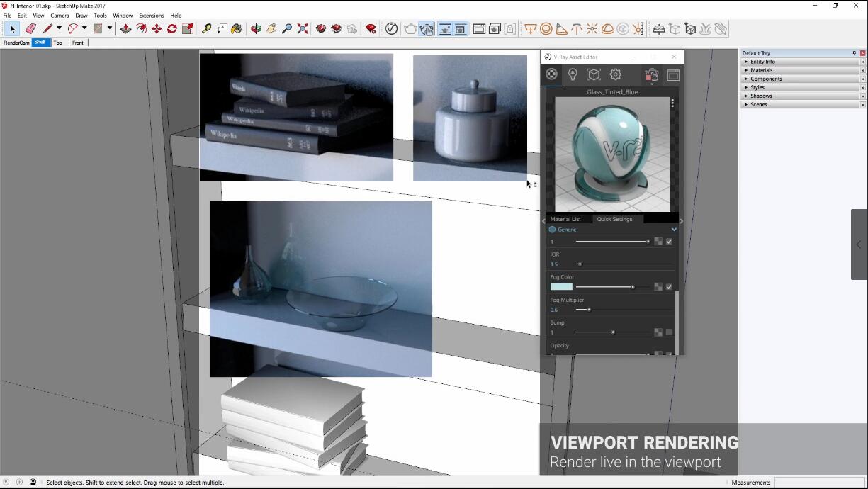Enable the Bump checkbox
The image size is (868, 489).
click(x=669, y=332)
